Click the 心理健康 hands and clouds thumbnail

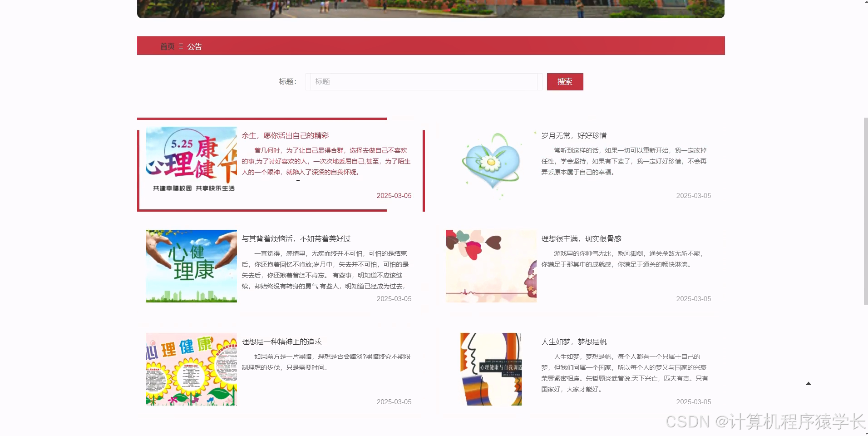click(191, 266)
